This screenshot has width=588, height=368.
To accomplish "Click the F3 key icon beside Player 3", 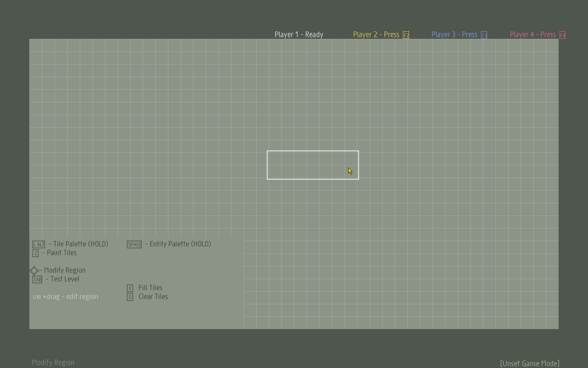I will click(484, 35).
